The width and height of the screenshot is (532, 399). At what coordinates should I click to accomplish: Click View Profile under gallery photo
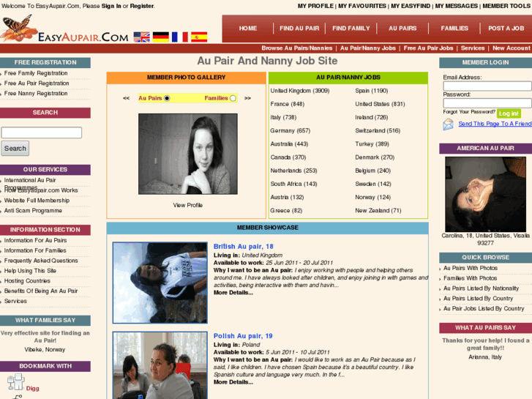pos(187,205)
